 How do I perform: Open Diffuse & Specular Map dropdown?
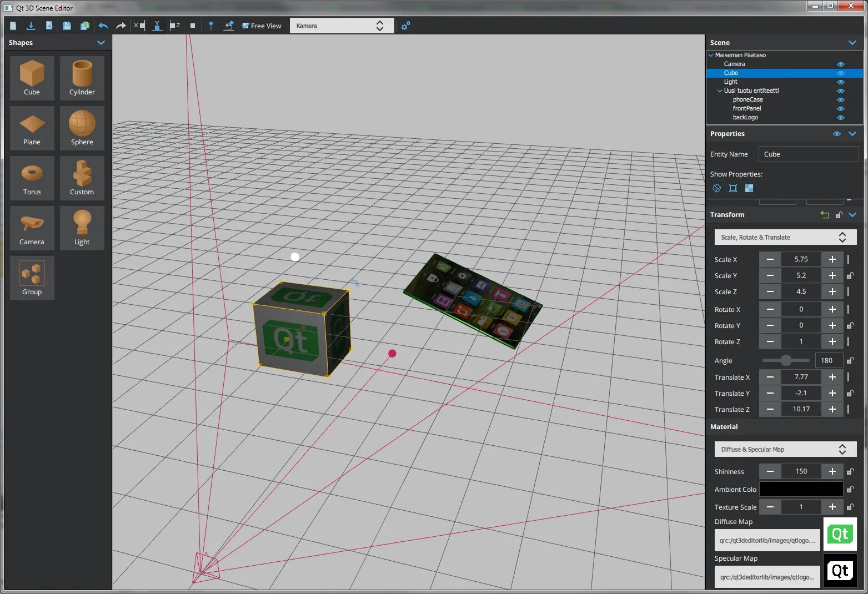[785, 449]
